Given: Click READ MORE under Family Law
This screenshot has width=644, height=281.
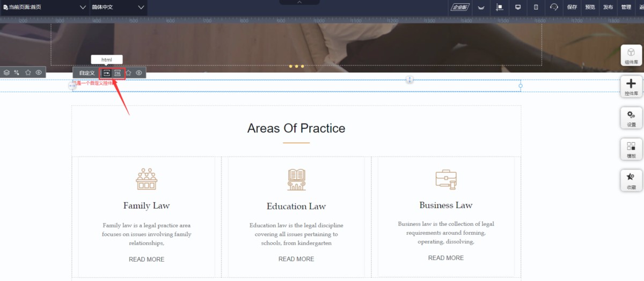Looking at the screenshot, I should (x=147, y=259).
